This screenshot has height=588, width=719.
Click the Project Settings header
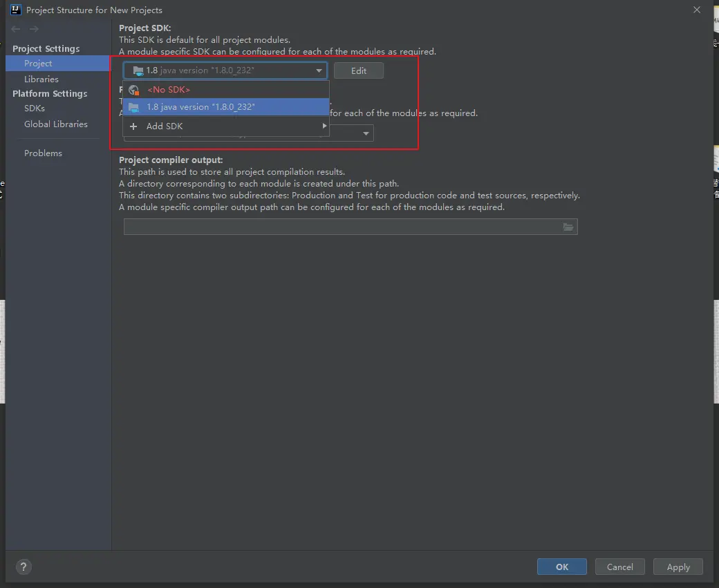pyautogui.click(x=46, y=48)
